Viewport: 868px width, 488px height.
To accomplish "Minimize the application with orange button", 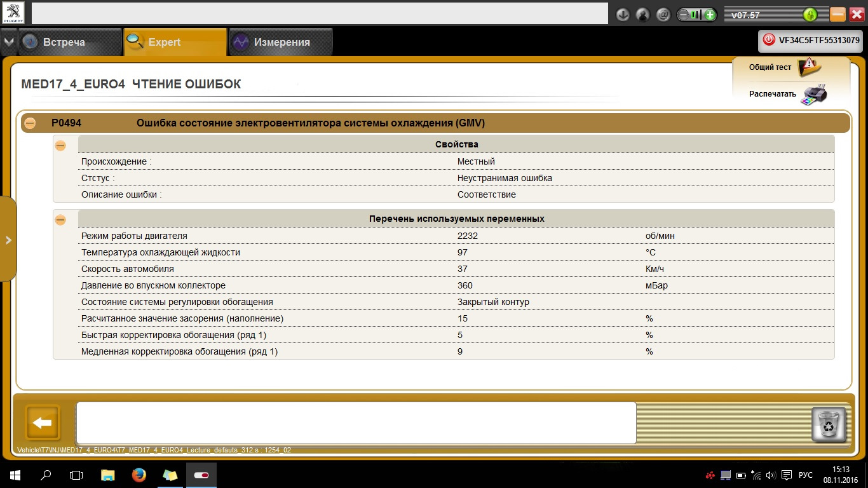I will click(837, 14).
